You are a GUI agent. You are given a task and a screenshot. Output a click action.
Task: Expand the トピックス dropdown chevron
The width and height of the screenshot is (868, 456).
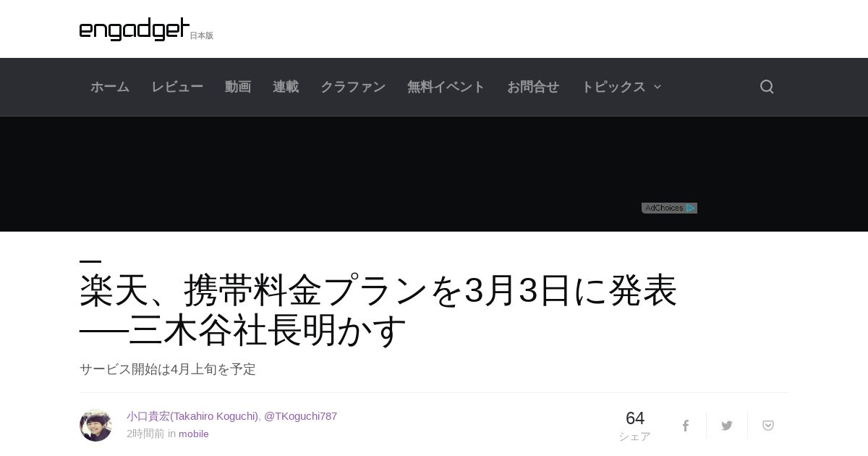[x=658, y=87]
